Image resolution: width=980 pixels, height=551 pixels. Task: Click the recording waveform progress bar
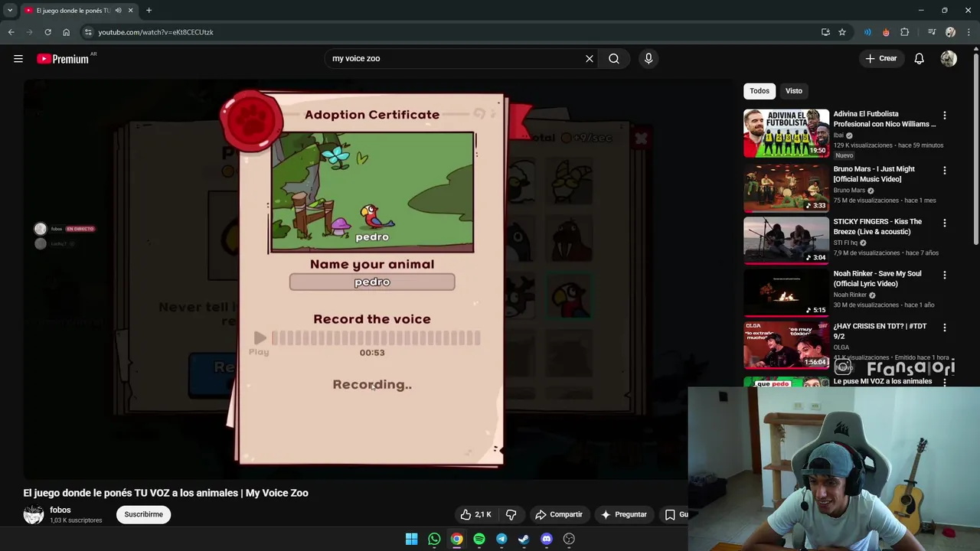[376, 337]
